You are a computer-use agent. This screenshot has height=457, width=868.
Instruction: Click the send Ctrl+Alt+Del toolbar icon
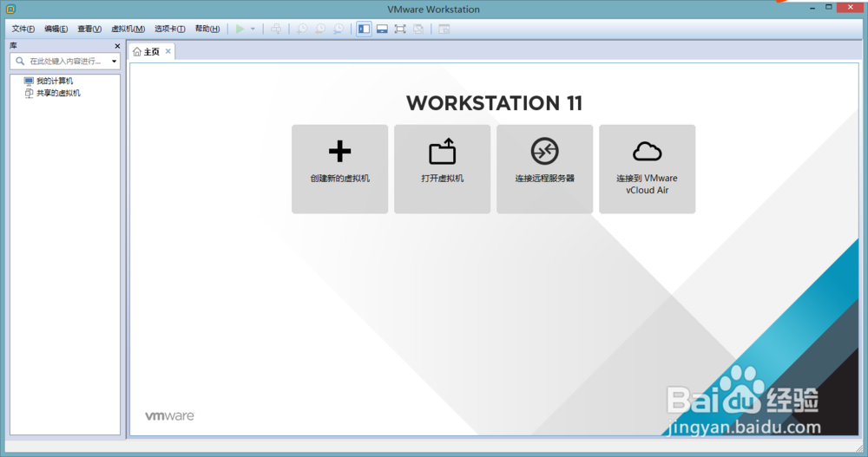coord(276,29)
